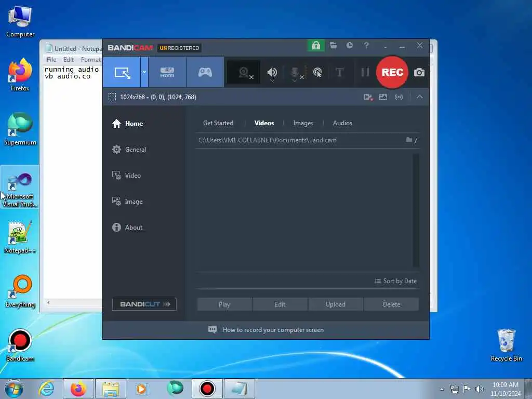Image resolution: width=532 pixels, height=399 pixels.
Task: Click the volume icon in system tray
Action: pos(480,389)
